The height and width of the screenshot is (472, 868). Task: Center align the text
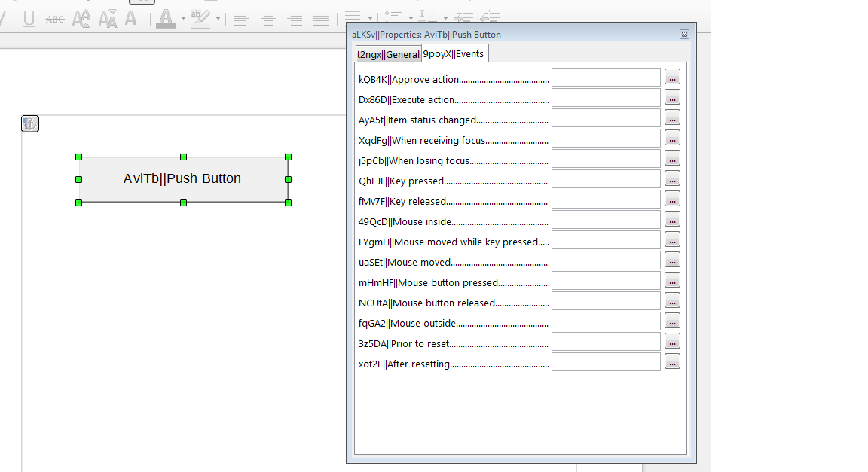[x=267, y=19]
